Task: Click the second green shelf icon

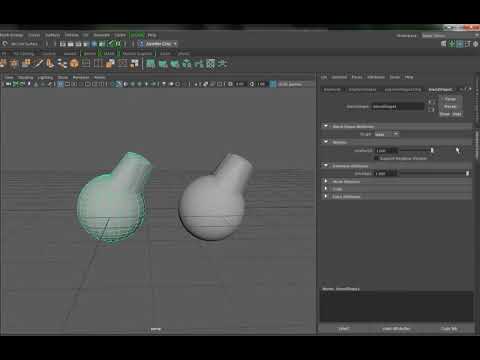Action: (163, 63)
